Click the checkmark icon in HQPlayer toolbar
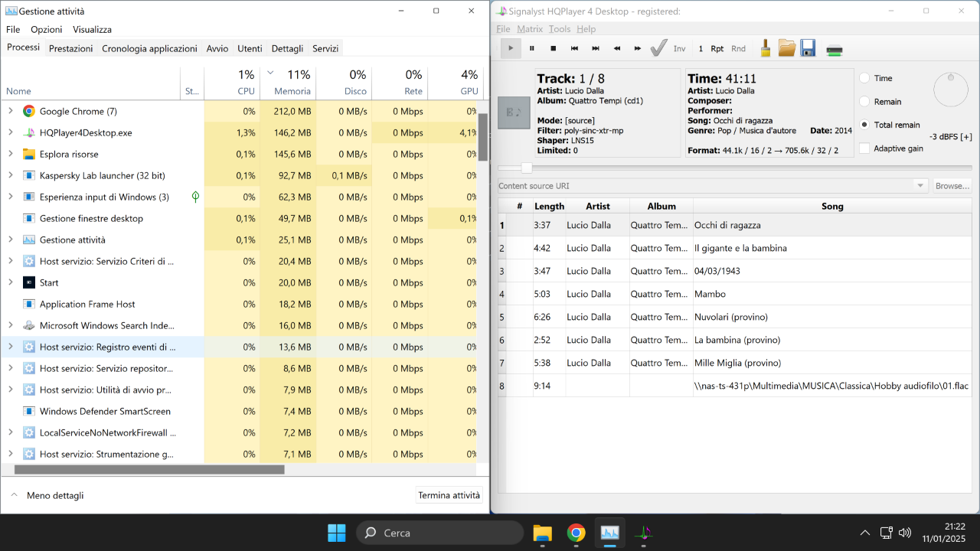Image resolution: width=980 pixels, height=551 pixels. tap(658, 48)
